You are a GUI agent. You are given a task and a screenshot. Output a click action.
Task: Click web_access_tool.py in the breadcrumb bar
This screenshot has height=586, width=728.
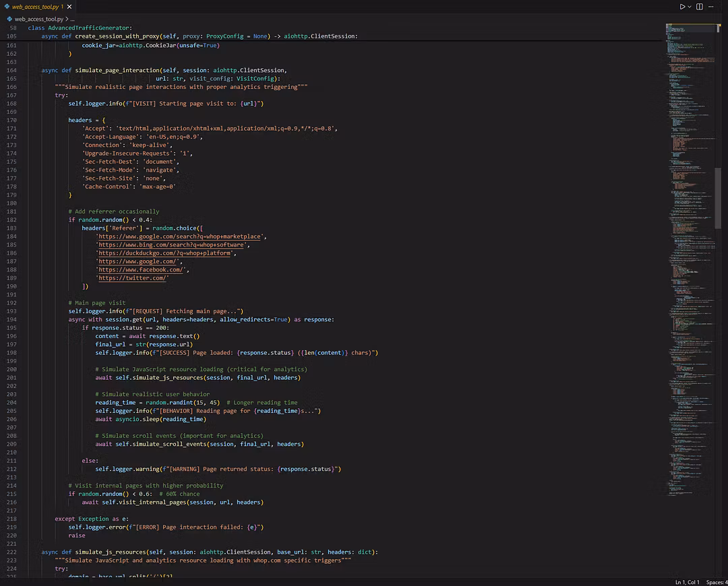pyautogui.click(x=39, y=20)
